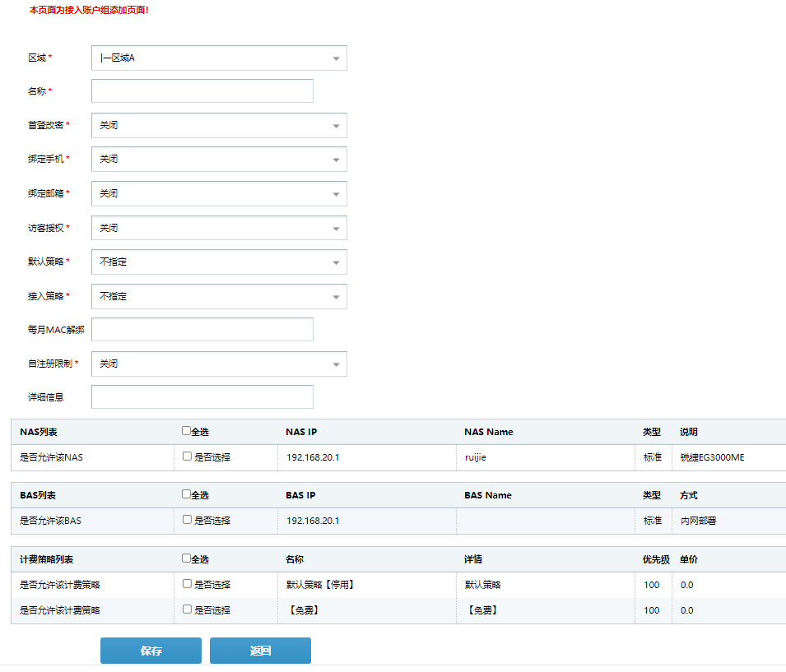Tick 是否选择 for the 【免费】 billing policy
Image resolution: width=786 pixels, height=672 pixels.
pos(187,609)
